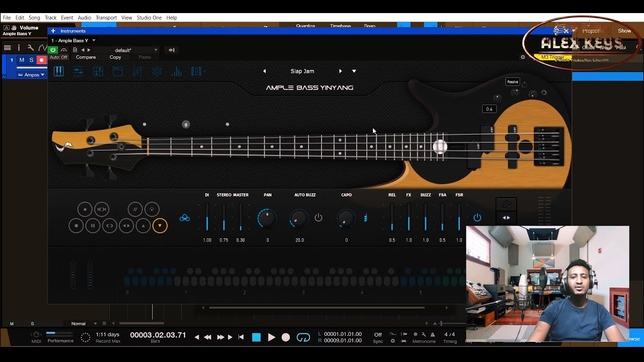Screen dimensions: 644x362
Task: Select the orange down-triangle articulation button
Action: (x=160, y=226)
